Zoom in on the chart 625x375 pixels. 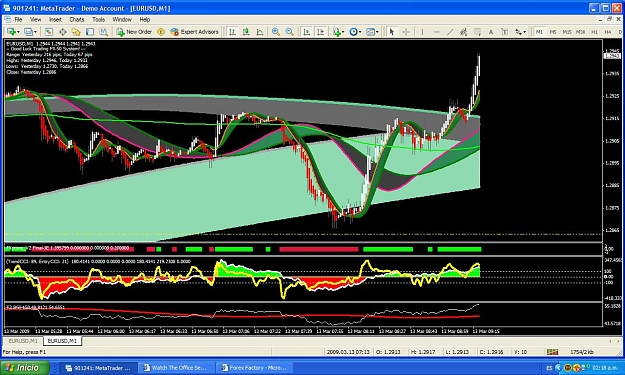pyautogui.click(x=275, y=32)
